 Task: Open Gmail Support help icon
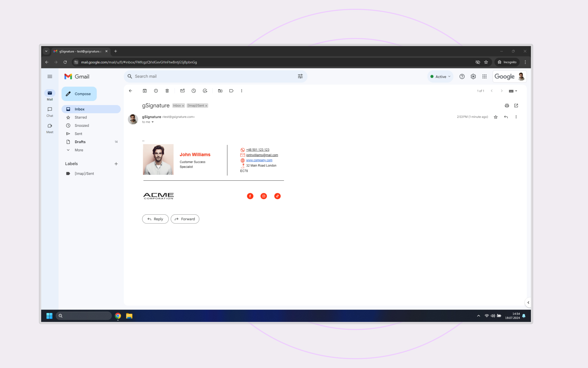(x=462, y=77)
